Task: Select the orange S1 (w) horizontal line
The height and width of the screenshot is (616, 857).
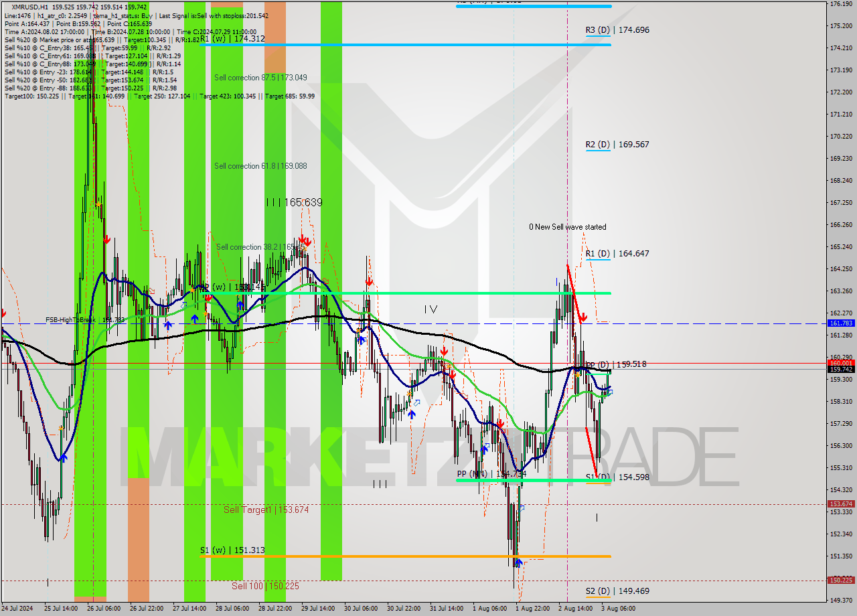Action: 405,556
